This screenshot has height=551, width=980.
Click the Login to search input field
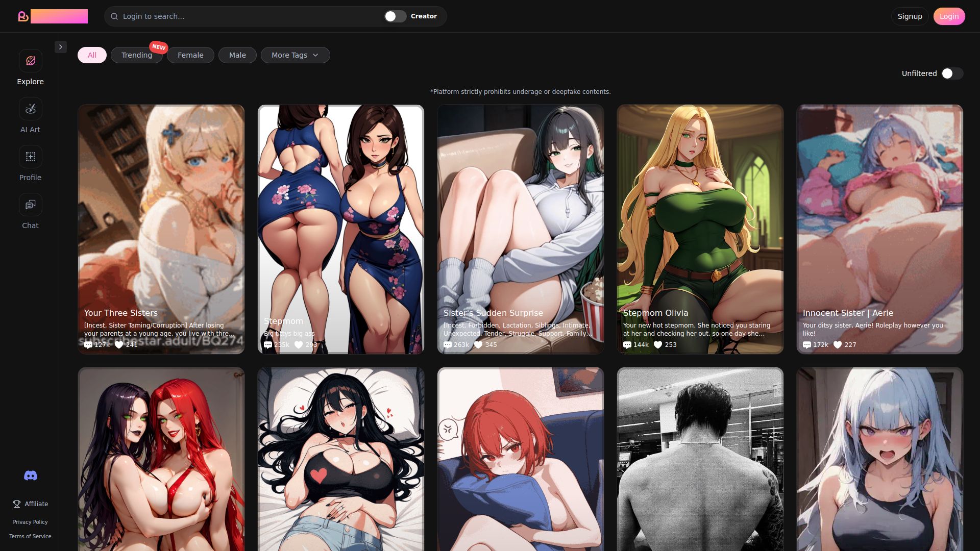[x=245, y=16]
